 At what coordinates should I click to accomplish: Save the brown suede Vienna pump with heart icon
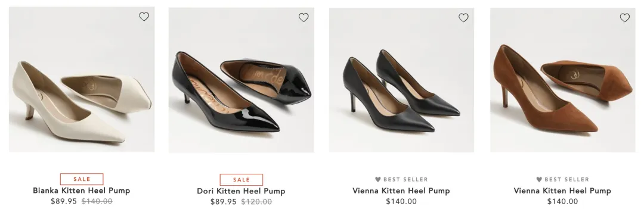(x=625, y=18)
